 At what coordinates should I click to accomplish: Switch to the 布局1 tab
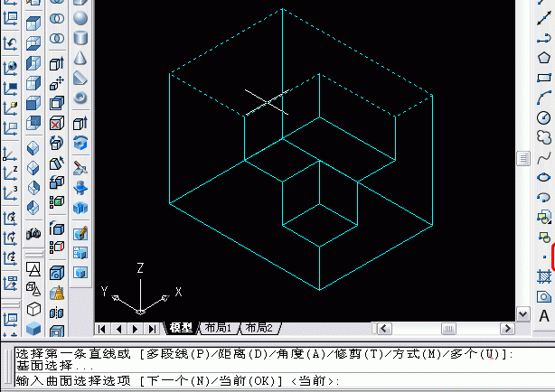[x=218, y=328]
